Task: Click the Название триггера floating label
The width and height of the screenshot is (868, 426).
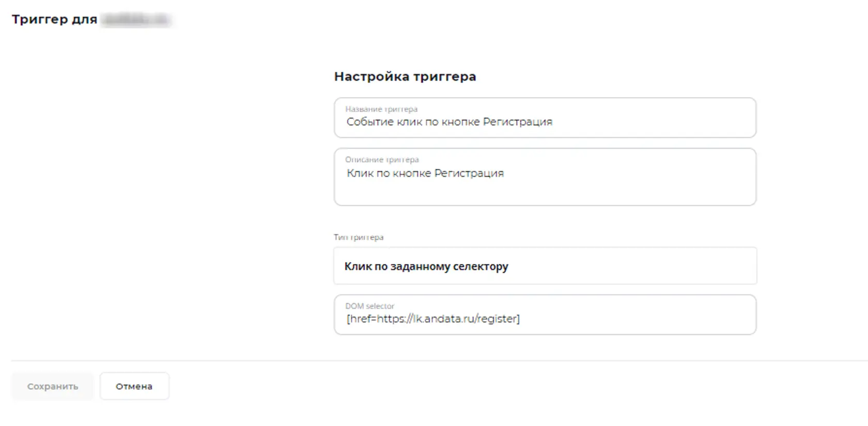Action: pos(381,109)
